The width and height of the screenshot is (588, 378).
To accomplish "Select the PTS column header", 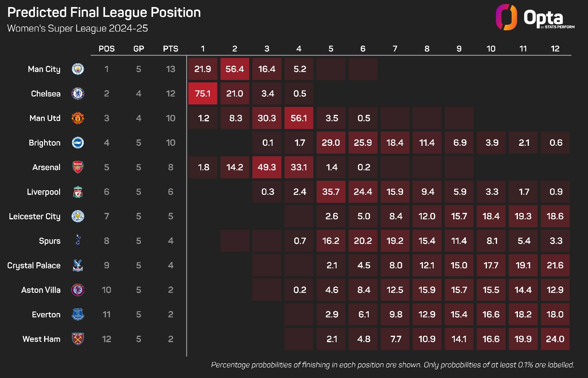I will (171, 49).
